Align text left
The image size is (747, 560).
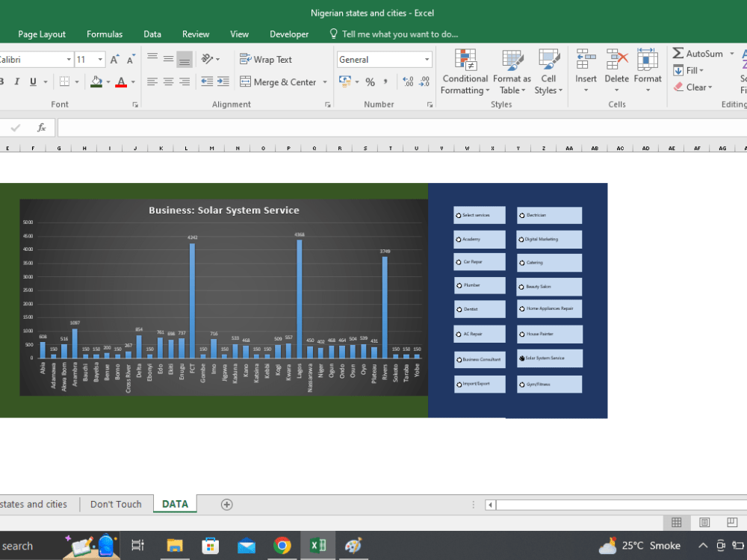[x=152, y=82]
